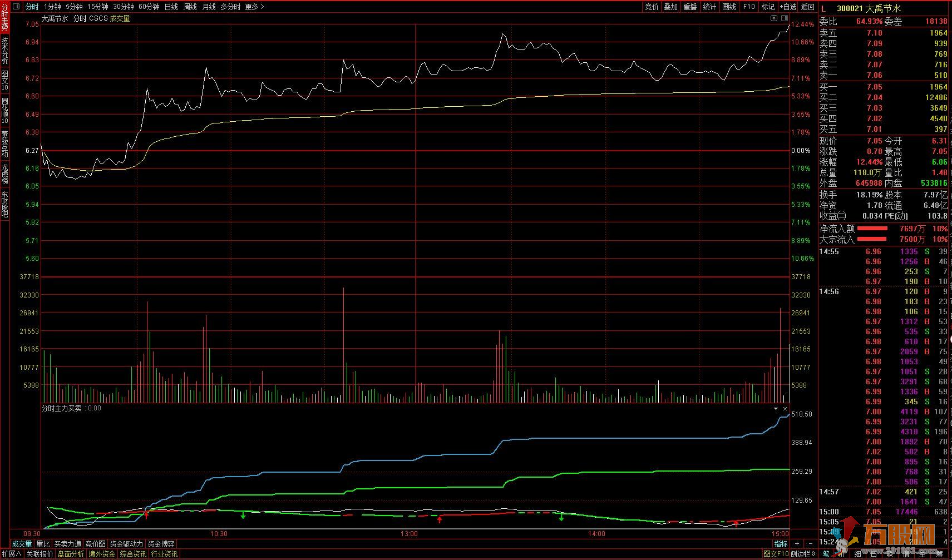Image resolution: width=952 pixels, height=560 pixels.
Task: Open the 更多 periods dropdown
Action: pyautogui.click(x=255, y=7)
